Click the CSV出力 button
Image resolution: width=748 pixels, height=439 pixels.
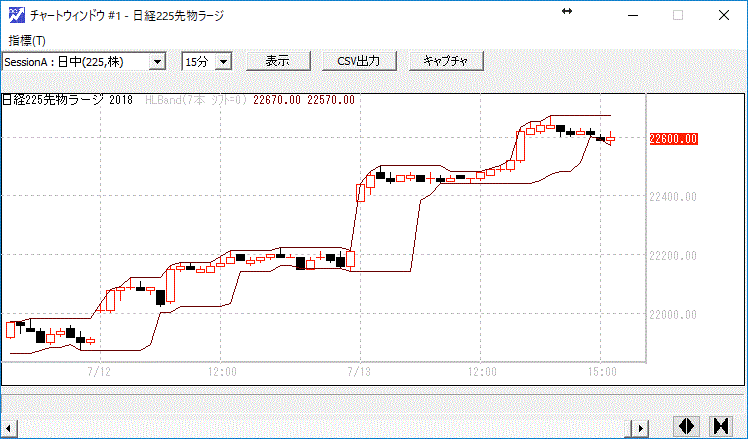click(x=359, y=61)
